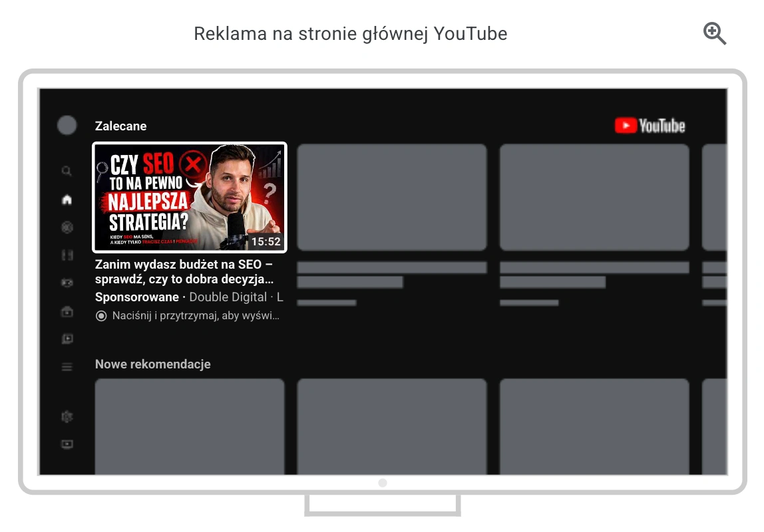Click the circular press-and-hold icon under Sponsorowane
The image size is (764, 532).
click(101, 316)
